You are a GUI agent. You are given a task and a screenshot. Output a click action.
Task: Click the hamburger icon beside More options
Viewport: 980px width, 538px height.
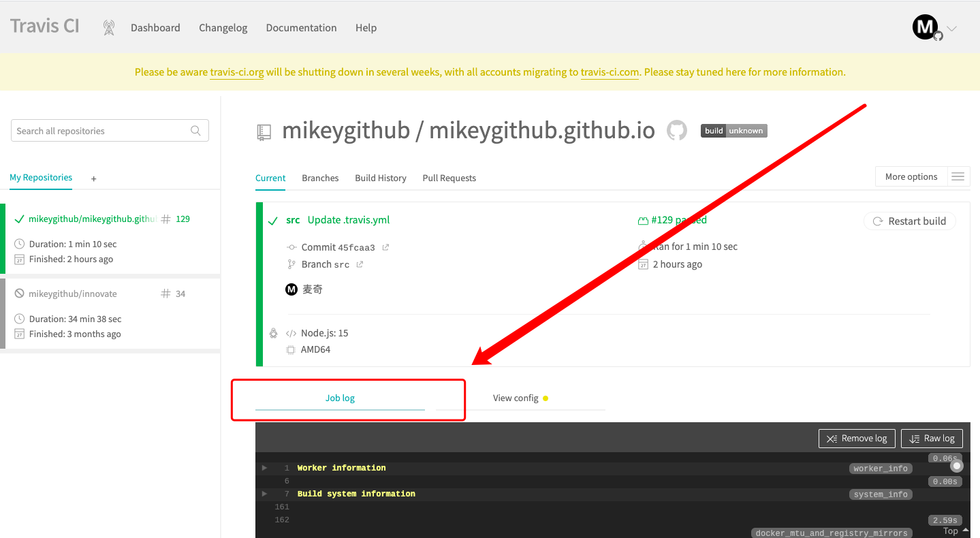(958, 176)
